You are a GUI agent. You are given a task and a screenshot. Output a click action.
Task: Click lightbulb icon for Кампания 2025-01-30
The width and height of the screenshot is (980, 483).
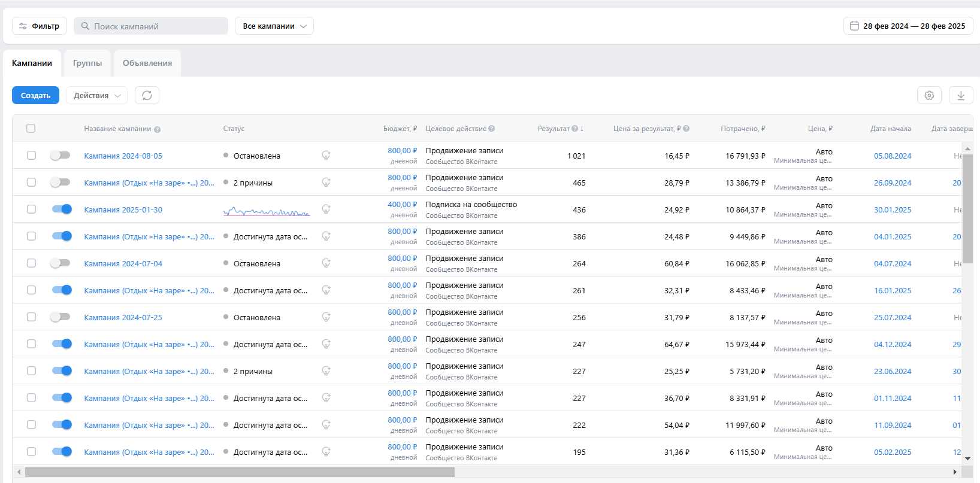coord(326,209)
